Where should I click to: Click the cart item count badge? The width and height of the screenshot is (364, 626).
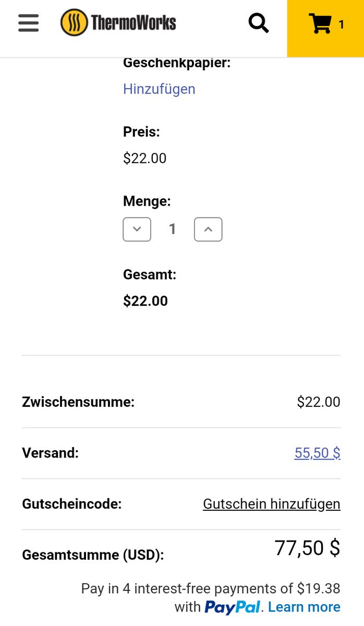click(x=342, y=25)
